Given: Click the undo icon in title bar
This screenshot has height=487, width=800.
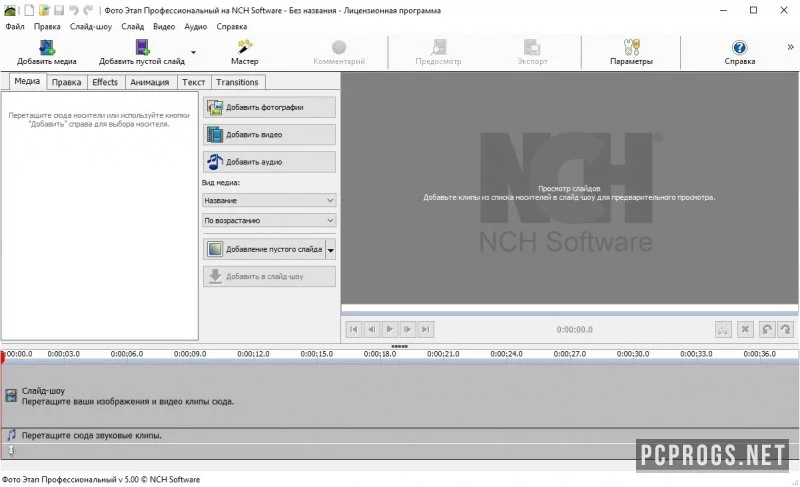Looking at the screenshot, I should tap(74, 10).
